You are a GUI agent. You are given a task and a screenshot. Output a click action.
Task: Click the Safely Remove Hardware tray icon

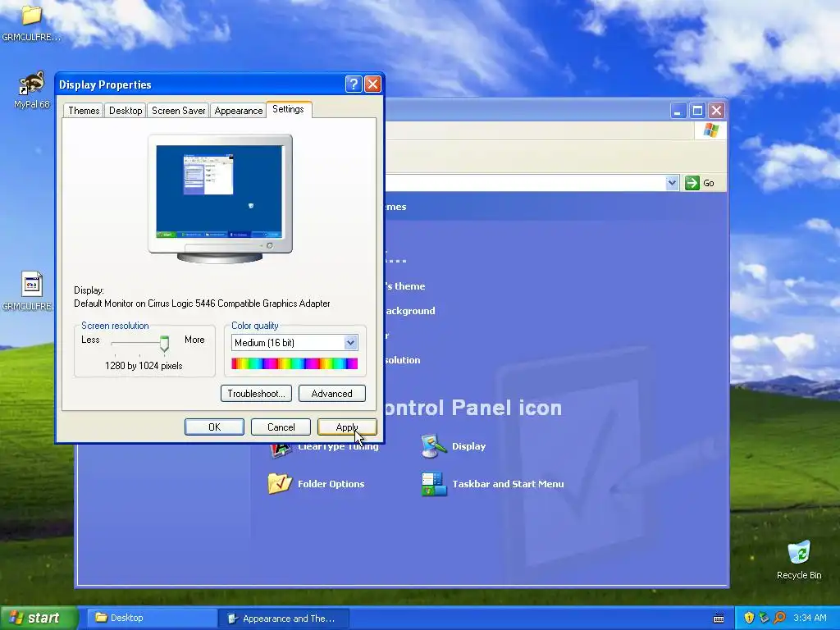[764, 618]
